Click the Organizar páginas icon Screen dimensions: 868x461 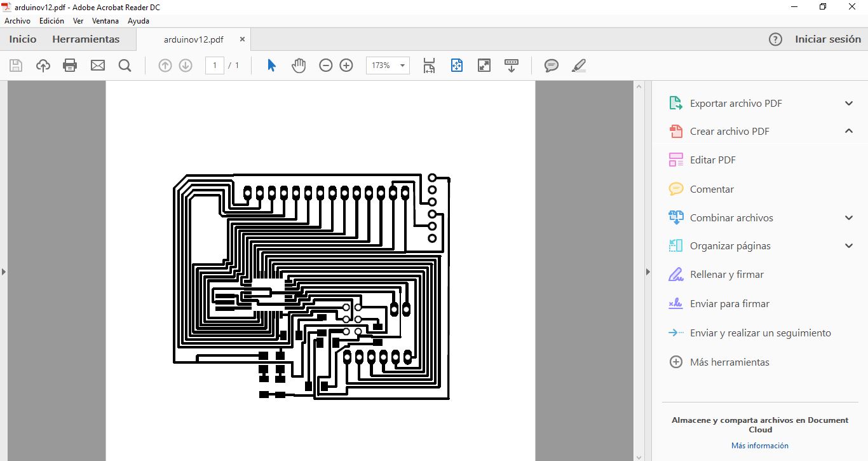[x=676, y=245]
